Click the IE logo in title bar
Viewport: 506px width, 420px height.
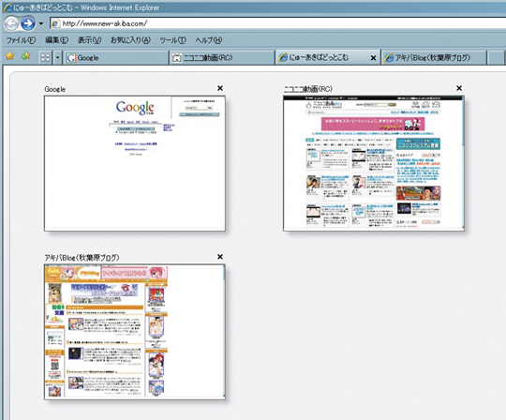click(x=8, y=7)
